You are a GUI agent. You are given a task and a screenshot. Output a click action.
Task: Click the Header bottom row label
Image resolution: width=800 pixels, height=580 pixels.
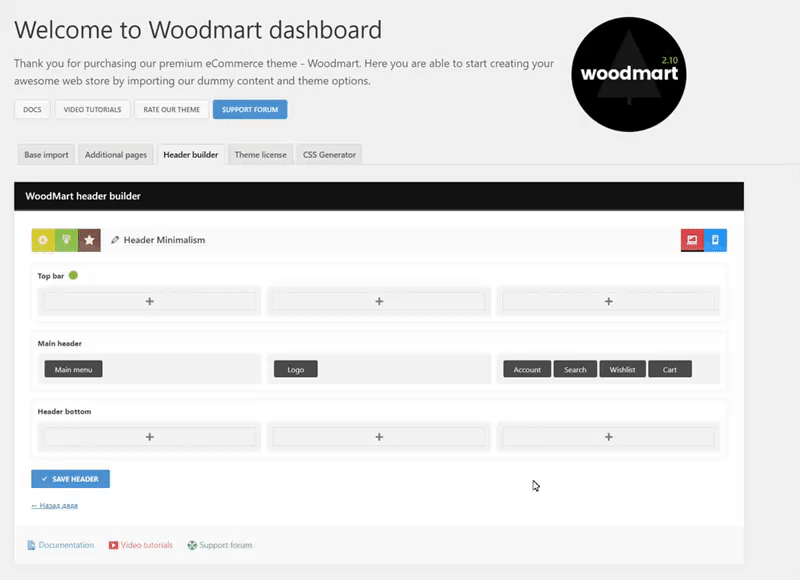click(64, 411)
